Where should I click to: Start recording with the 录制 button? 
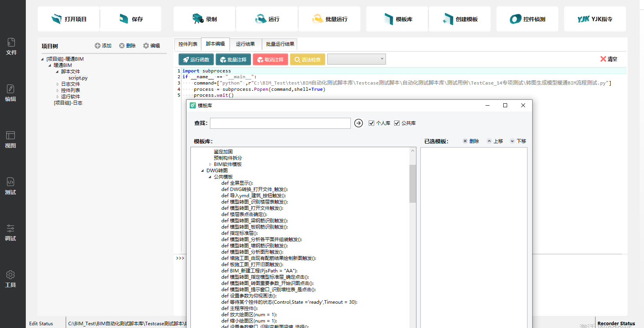[x=204, y=19]
